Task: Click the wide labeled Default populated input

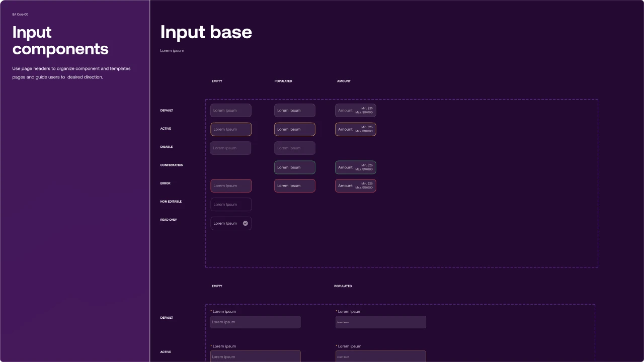Action: 380,322
